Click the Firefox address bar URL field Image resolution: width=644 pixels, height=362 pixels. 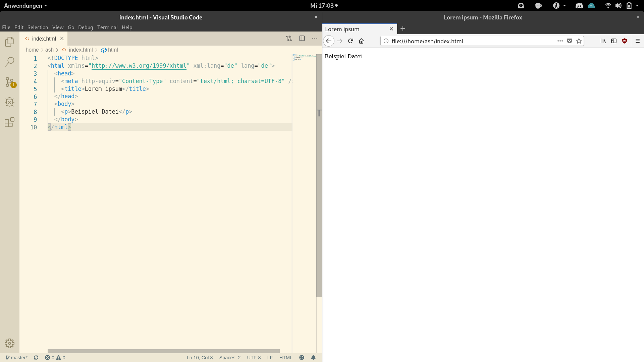click(470, 41)
